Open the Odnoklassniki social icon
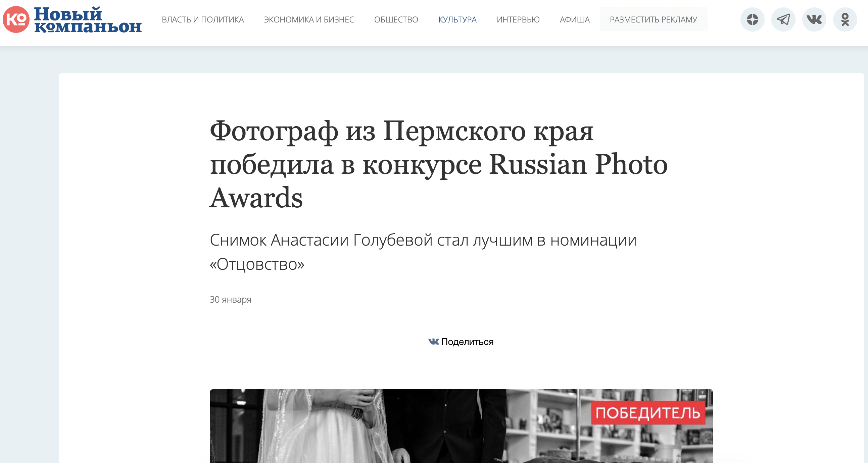This screenshot has width=868, height=463. tap(845, 19)
